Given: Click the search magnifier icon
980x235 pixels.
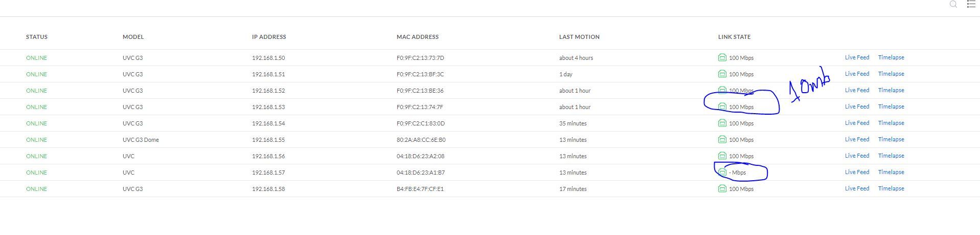Looking at the screenshot, I should (953, 4).
